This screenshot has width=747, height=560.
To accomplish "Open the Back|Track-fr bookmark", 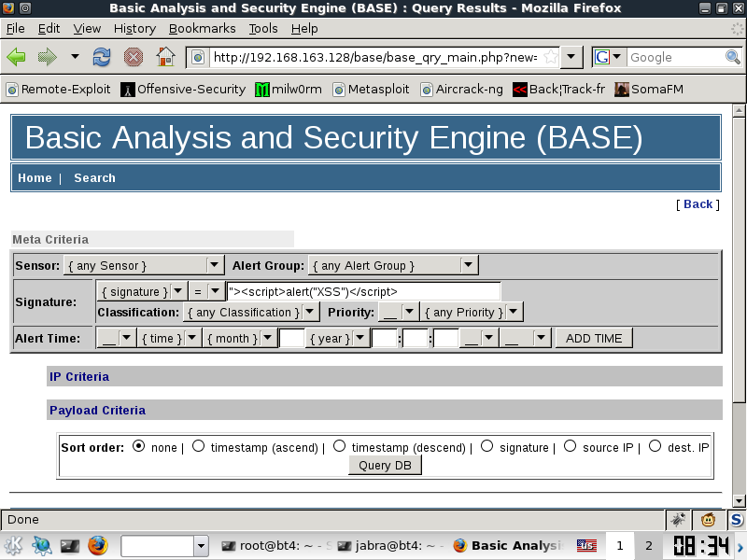I will [558, 89].
